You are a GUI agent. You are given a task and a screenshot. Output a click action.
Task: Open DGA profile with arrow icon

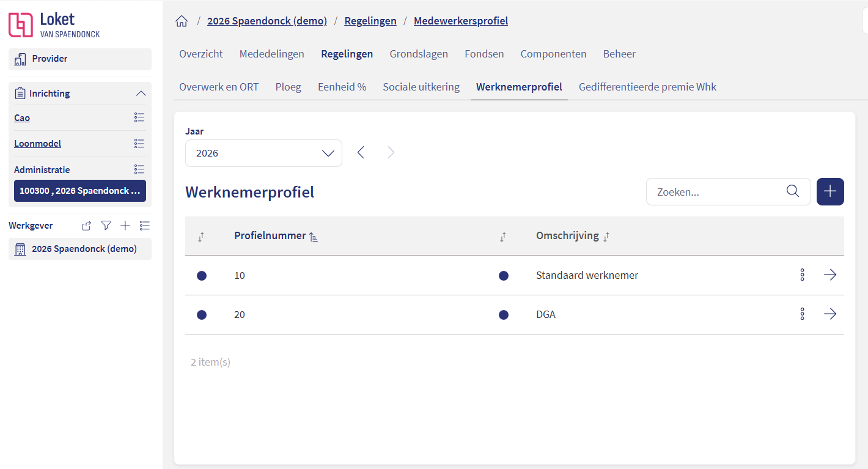point(829,314)
